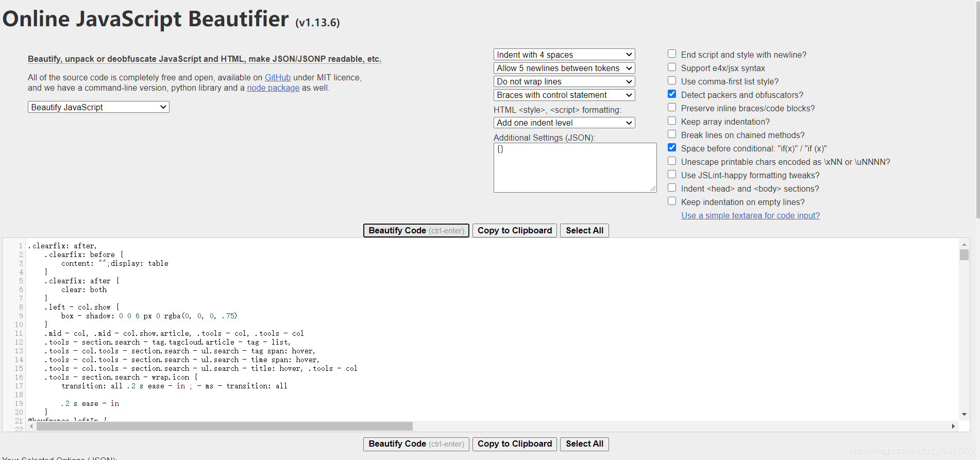Click the top Beautify Code button

416,230
